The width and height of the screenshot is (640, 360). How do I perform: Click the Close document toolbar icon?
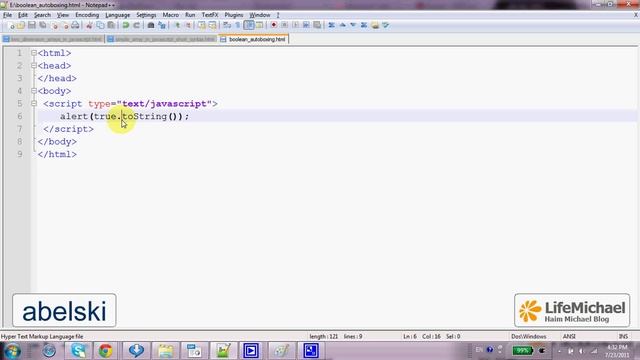click(x=54, y=25)
